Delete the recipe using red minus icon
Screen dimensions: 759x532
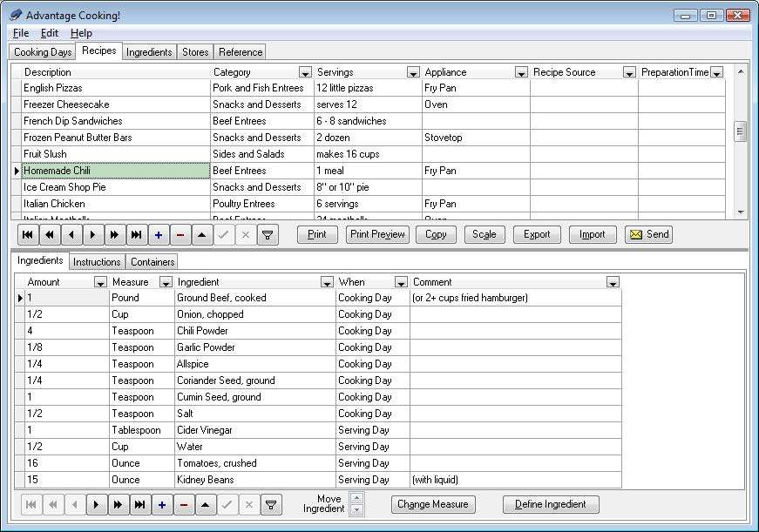tap(180, 234)
